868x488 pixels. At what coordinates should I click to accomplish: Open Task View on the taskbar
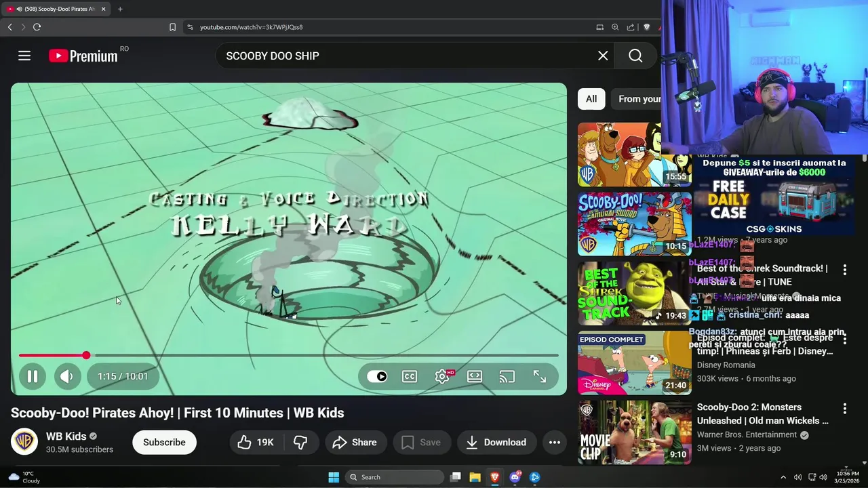point(456,477)
